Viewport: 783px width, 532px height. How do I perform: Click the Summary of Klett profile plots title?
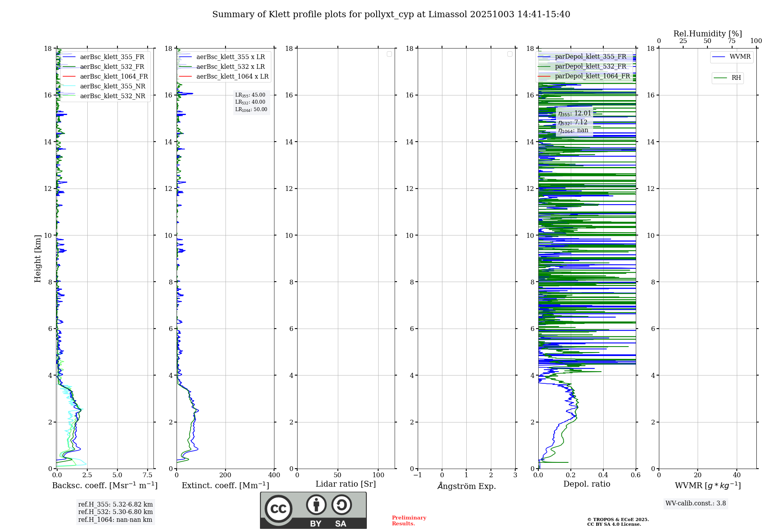coord(391,14)
